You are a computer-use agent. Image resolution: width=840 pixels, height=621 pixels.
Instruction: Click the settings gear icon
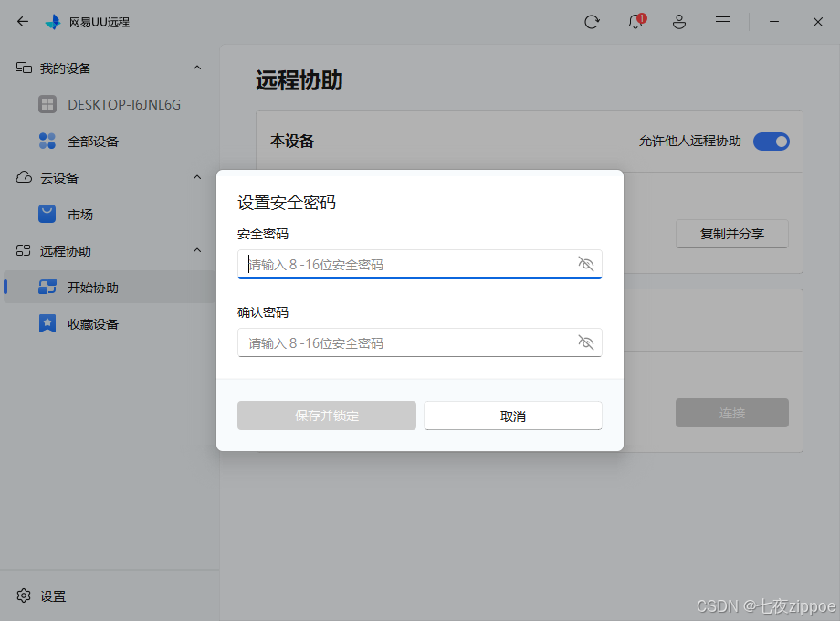24,595
